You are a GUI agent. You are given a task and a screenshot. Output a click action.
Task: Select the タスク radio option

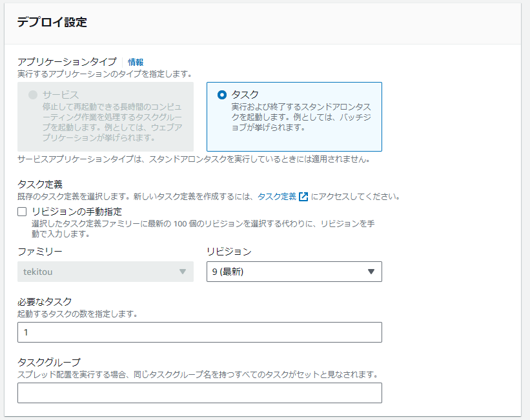coord(221,95)
